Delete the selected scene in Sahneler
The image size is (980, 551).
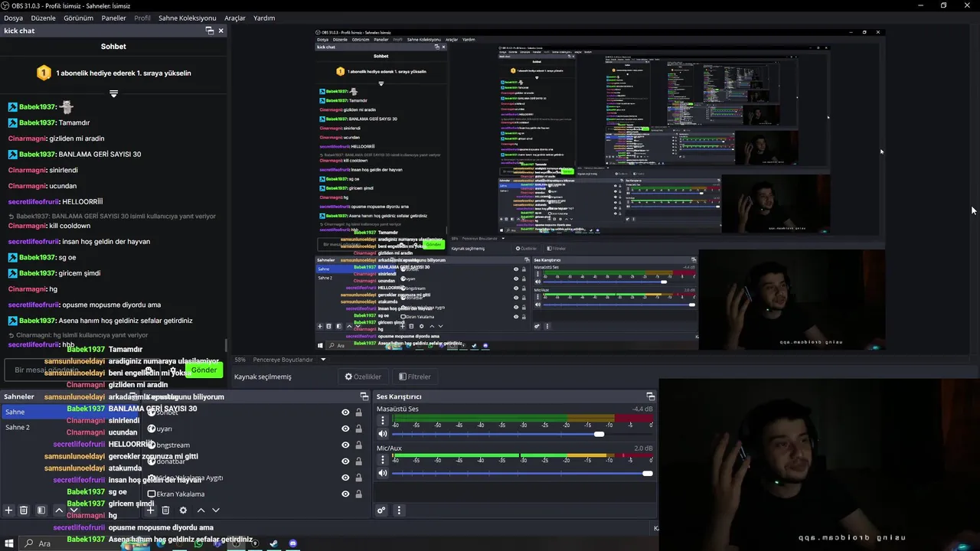tap(24, 510)
